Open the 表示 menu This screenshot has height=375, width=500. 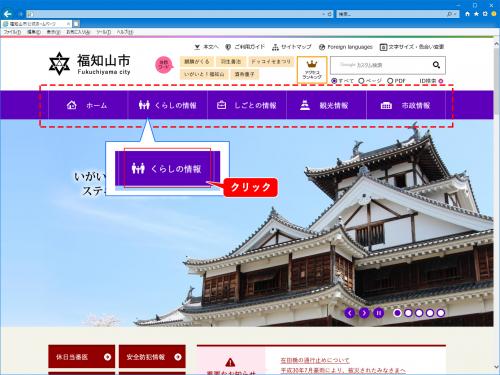coord(53,32)
